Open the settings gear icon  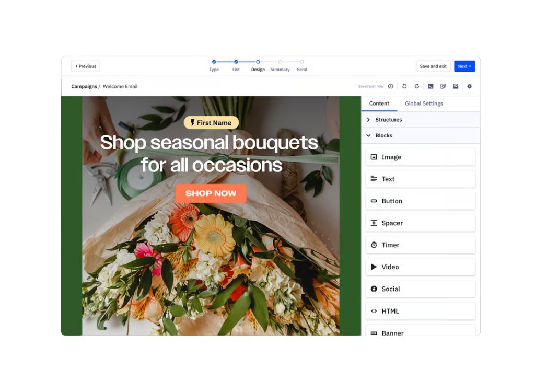click(469, 86)
